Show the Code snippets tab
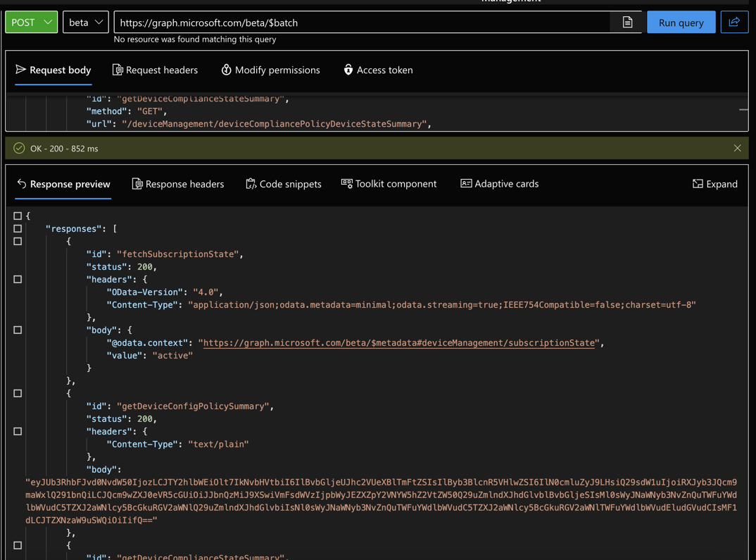The width and height of the screenshot is (756, 560). 283,184
